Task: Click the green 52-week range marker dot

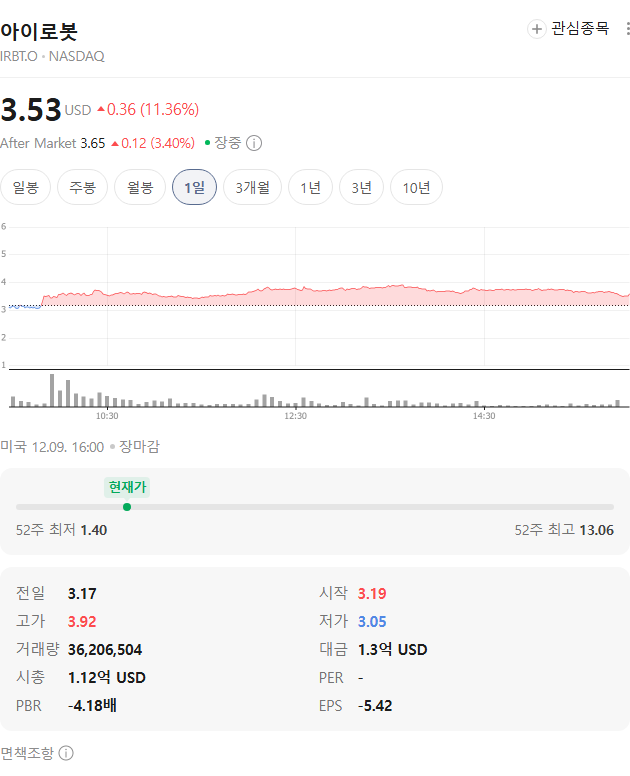Action: click(127, 507)
